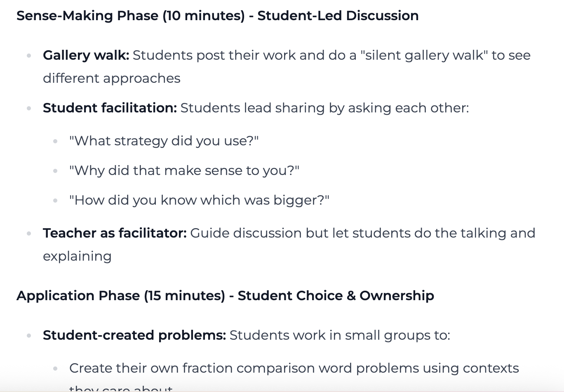
Task: Click the bullet point before 'Gallery walk'
Action: (29, 56)
